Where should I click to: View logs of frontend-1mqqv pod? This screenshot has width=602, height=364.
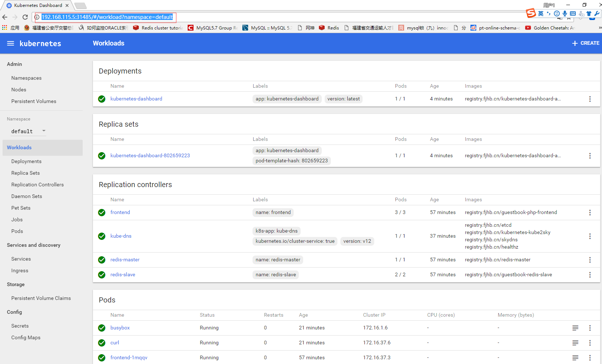[575, 358]
